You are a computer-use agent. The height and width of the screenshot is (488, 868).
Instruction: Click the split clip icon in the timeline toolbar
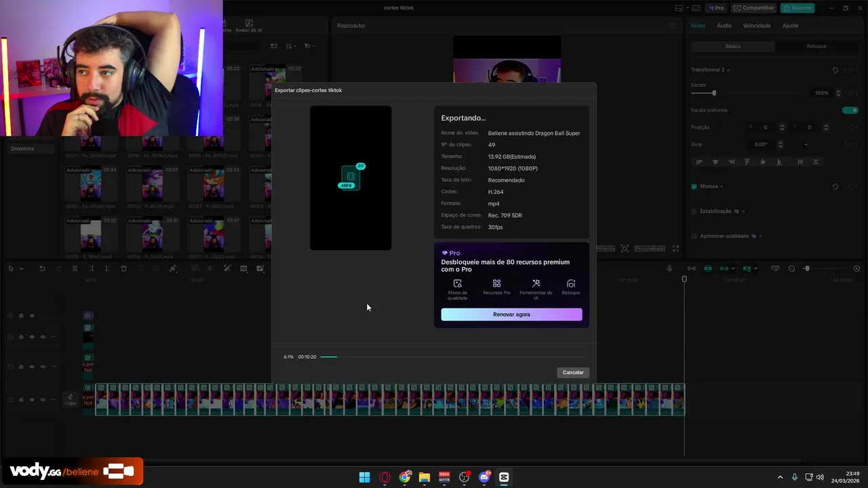point(75,268)
